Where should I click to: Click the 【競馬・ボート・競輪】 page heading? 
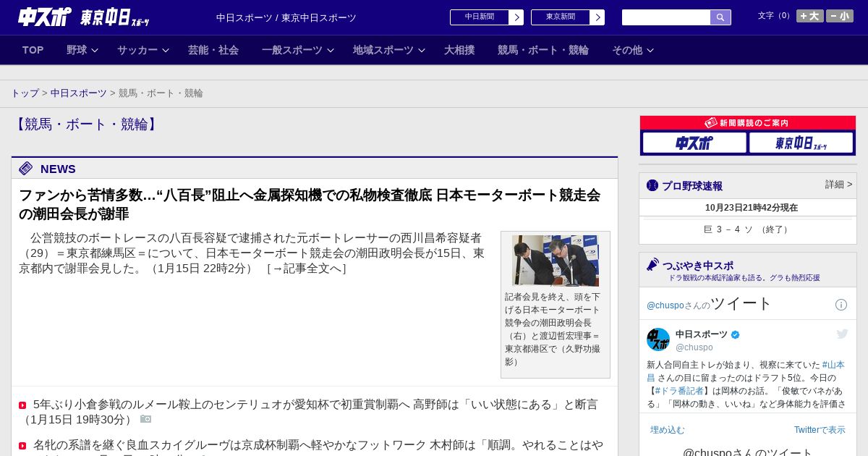86,124
